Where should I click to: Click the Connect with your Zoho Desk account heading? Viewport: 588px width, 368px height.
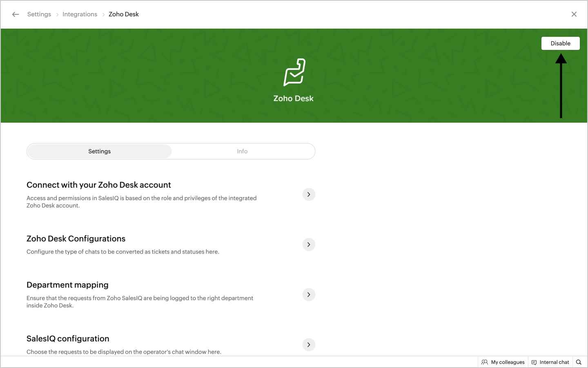coord(99,185)
